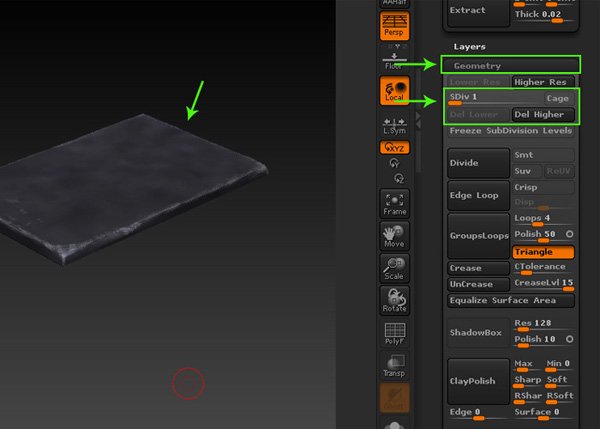Select the Move canvas icon

point(395,236)
